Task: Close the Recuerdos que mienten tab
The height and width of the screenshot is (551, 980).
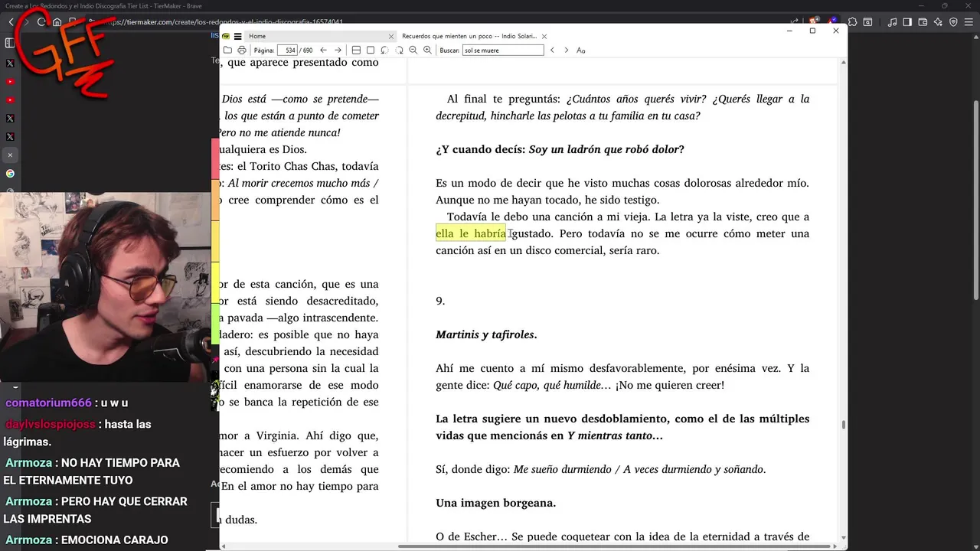Action: coord(544,36)
